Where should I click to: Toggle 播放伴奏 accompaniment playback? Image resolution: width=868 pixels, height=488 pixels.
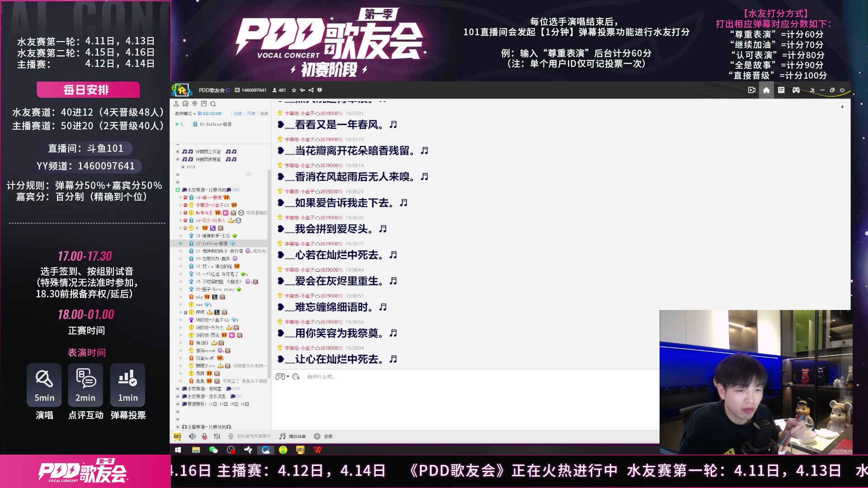click(292, 436)
